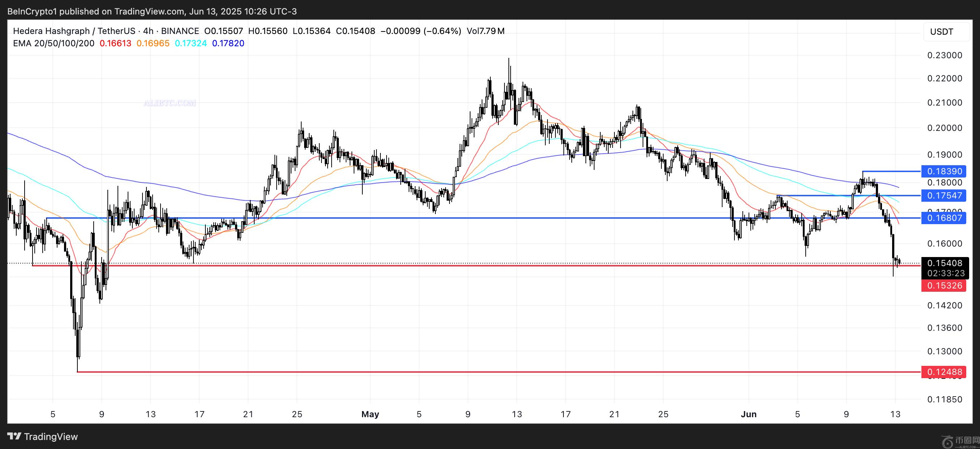Click the Vol 7.79M volume readout
The width and height of the screenshot is (980, 449).
485,31
